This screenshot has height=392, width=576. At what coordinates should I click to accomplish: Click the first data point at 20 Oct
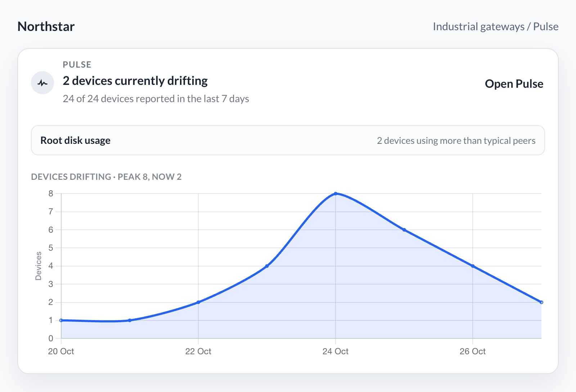click(61, 320)
